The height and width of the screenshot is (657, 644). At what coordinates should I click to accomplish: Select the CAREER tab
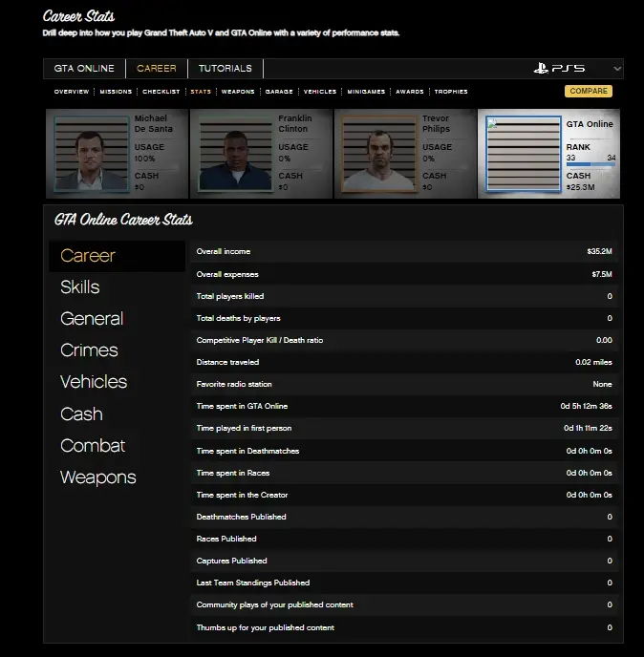tap(157, 69)
